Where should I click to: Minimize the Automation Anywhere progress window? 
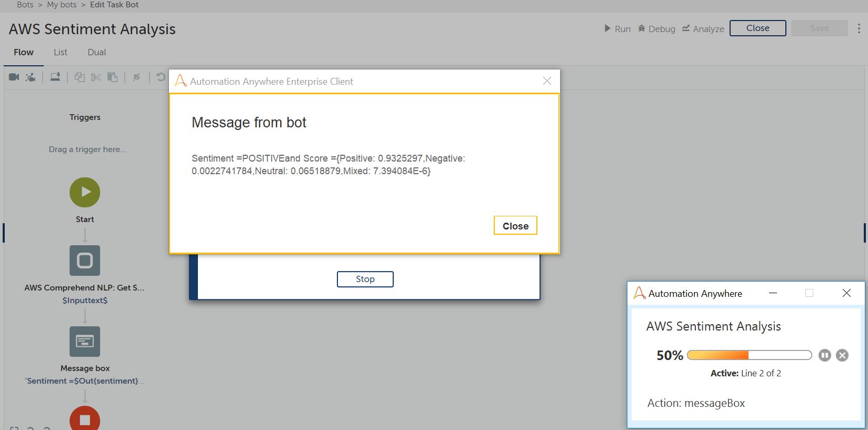point(773,293)
